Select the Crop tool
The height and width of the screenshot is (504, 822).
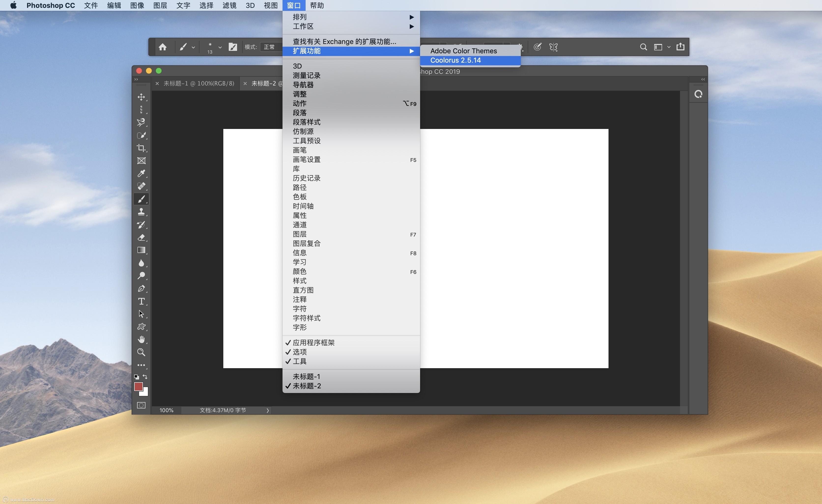click(x=141, y=148)
